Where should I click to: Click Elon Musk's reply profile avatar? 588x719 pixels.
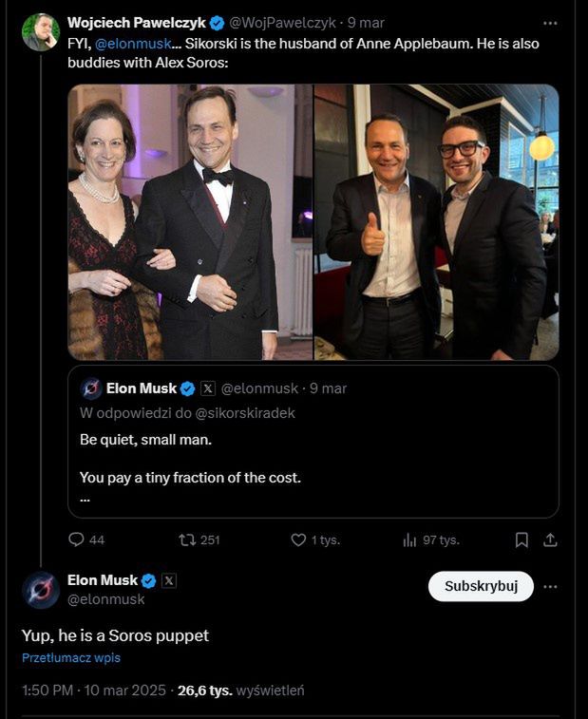(41, 590)
